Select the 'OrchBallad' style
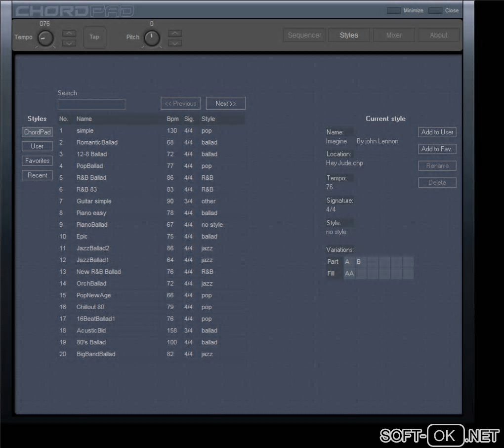This screenshot has height=448, width=504. tap(151, 284)
